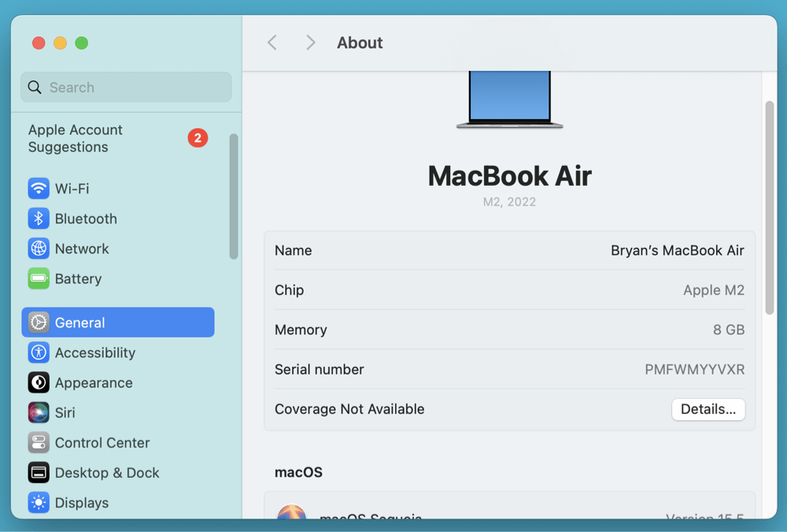Navigate back using the left chevron
The image size is (787, 532).
click(272, 42)
